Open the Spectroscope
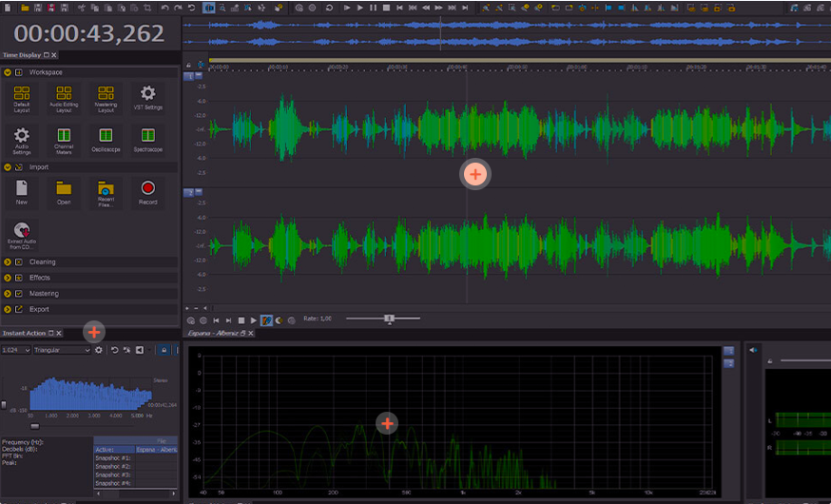 (148, 140)
